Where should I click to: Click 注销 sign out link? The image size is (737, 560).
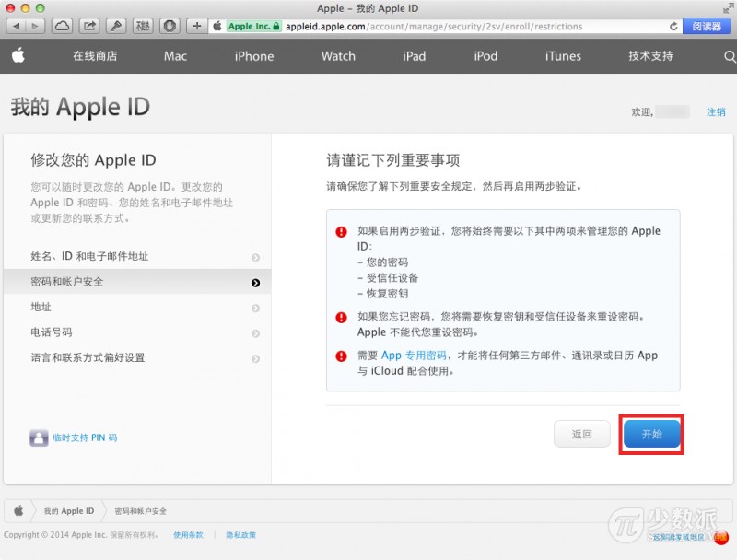pos(716,111)
